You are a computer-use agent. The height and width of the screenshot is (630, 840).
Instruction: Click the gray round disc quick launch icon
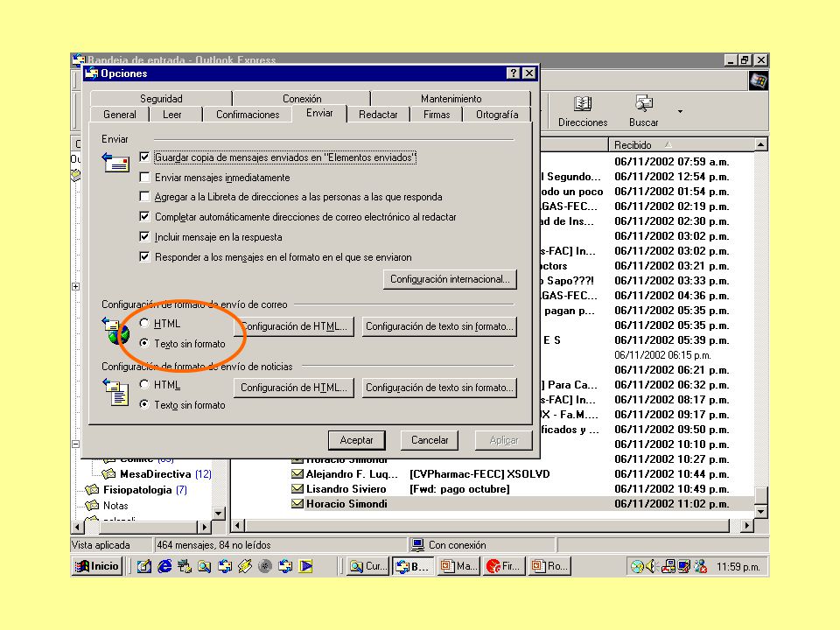[x=265, y=566]
